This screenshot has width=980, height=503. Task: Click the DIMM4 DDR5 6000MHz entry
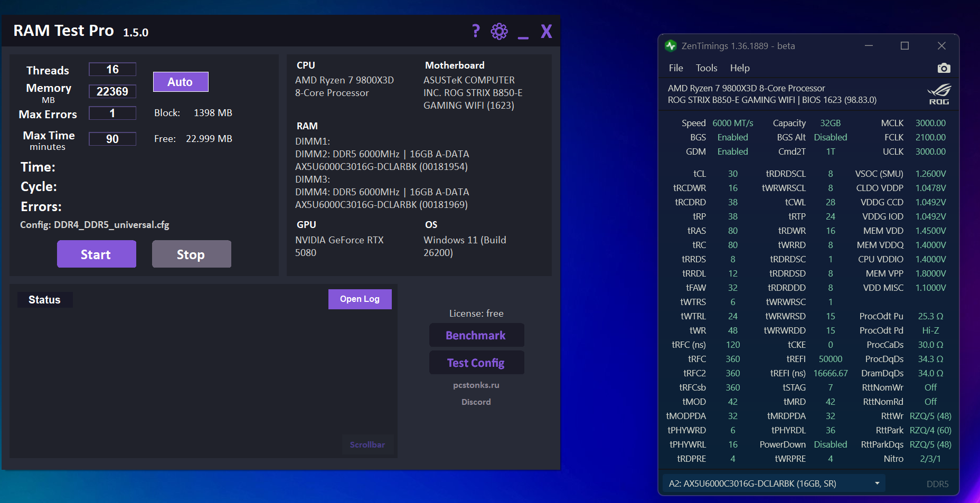(382, 198)
